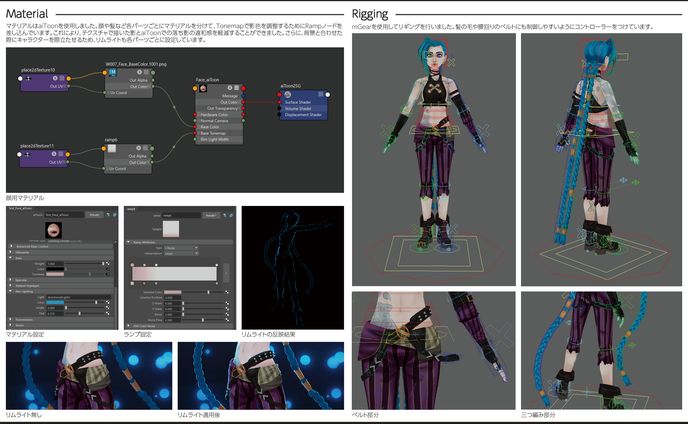Click the ramp6 node swatch icon
This screenshot has width=688, height=424.
click(x=112, y=148)
